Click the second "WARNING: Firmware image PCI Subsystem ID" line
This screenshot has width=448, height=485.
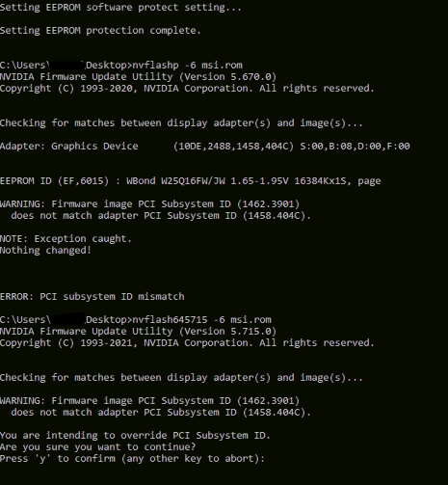click(149, 401)
